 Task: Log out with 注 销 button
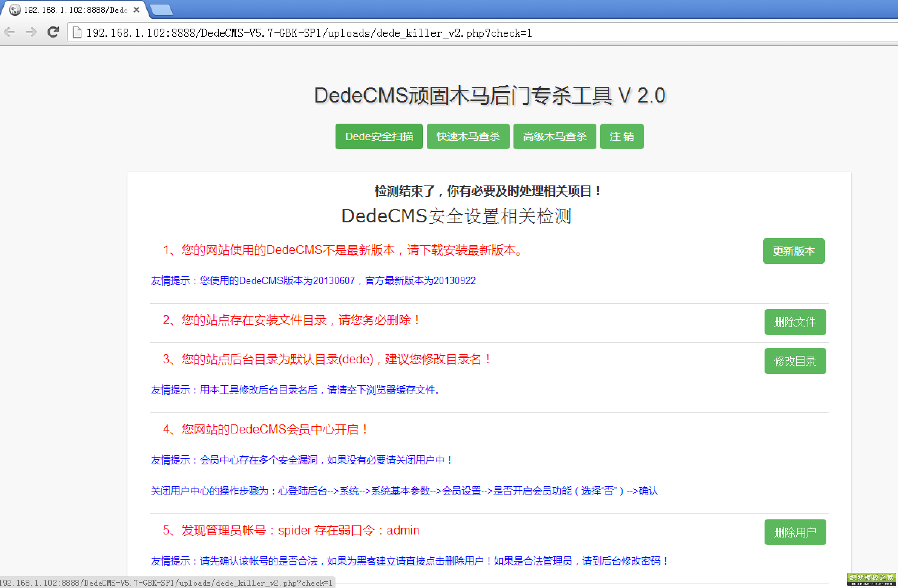622,136
